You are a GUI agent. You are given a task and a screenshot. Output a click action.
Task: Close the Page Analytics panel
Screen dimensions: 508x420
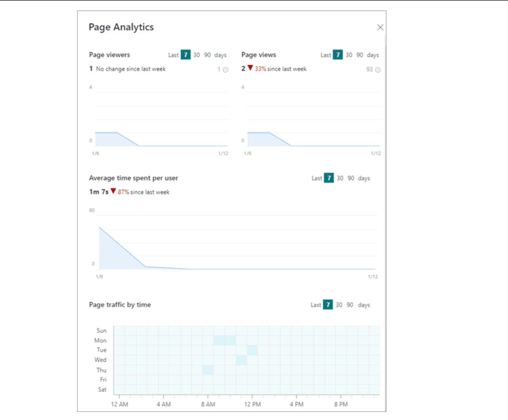380,27
